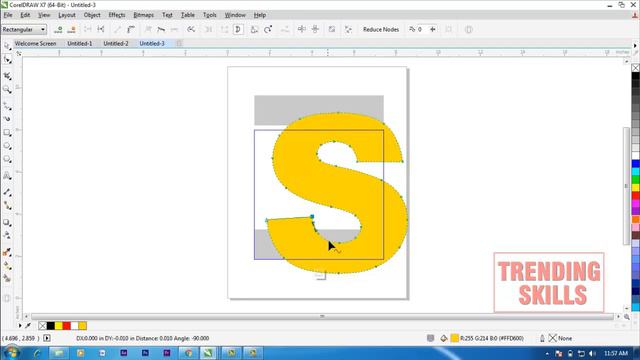The height and width of the screenshot is (360, 640).
Task: Click the Stretch or Scale Nodes icon
Action: click(x=254, y=29)
